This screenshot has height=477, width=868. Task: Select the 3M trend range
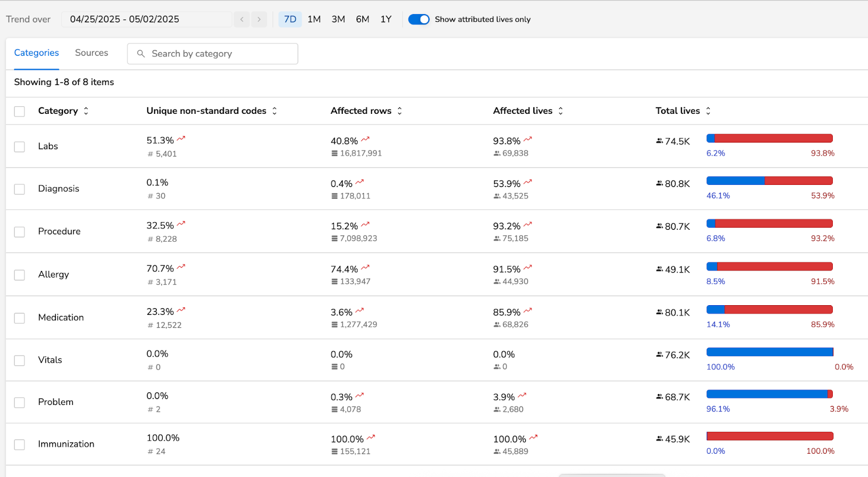coord(339,20)
